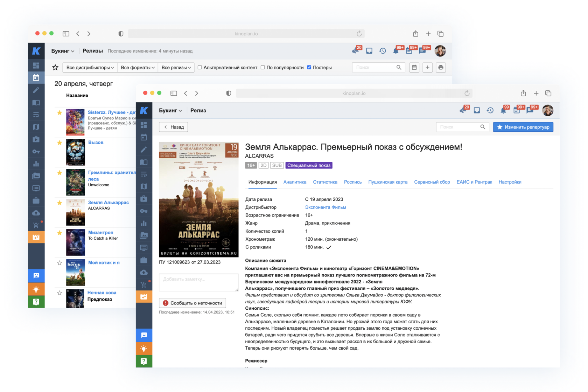The height and width of the screenshot is (392, 588).
Task: Open the Пушкинская карта tab
Action: (x=388, y=182)
